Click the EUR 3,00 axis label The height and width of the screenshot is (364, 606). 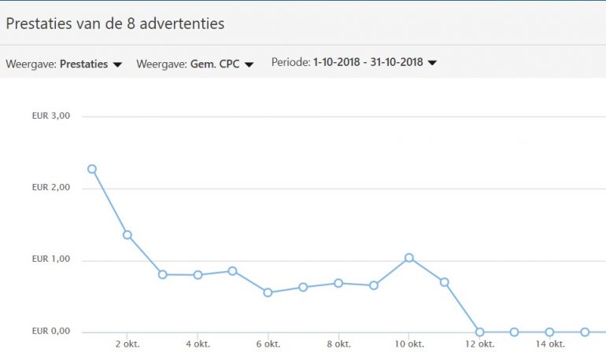51,116
